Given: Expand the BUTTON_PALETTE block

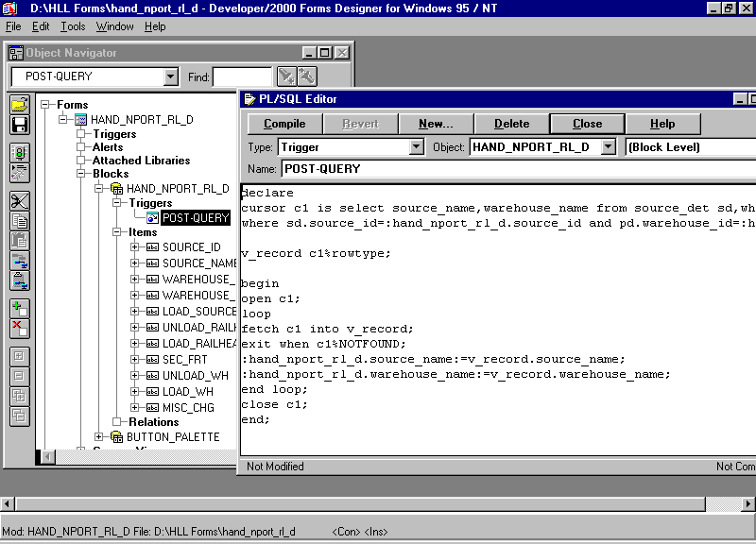Looking at the screenshot, I should pyautogui.click(x=99, y=436).
